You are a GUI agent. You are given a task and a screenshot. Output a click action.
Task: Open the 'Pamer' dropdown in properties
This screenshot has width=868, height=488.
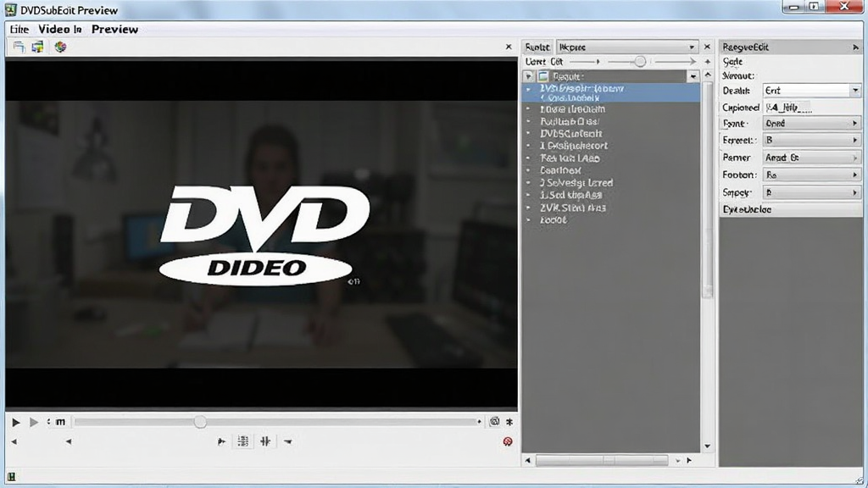811,158
